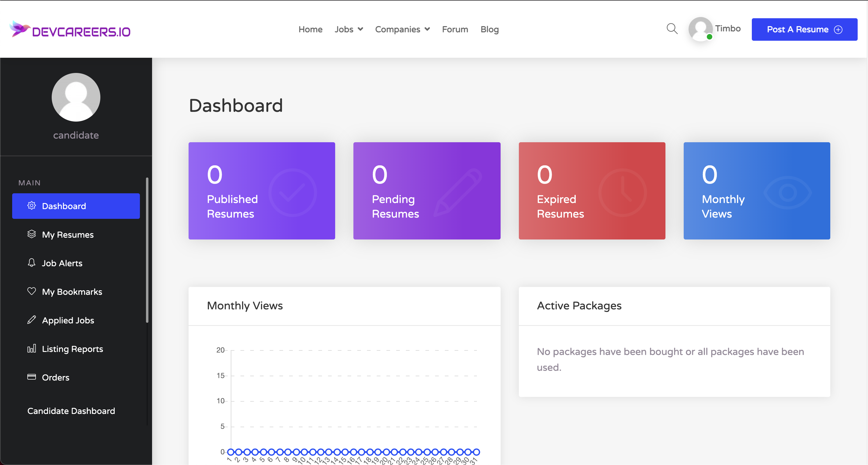Click the Monthly Views blue card

(x=756, y=191)
